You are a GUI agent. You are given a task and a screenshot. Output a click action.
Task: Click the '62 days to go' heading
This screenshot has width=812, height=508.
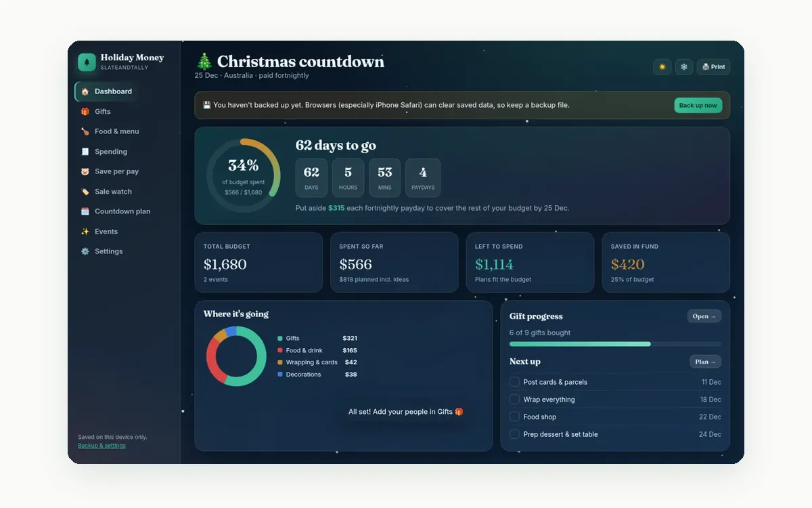(336, 146)
